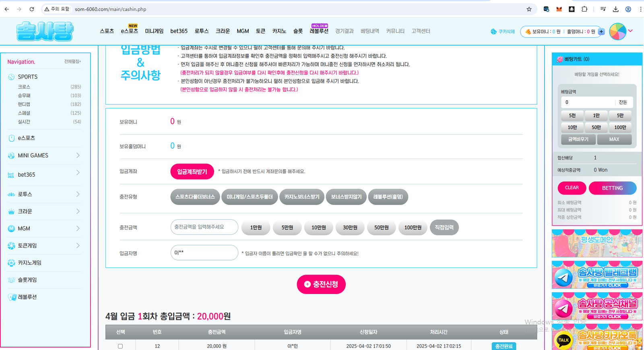Screen dimensions: 644x350
Task: Select the 보너스받지않기 charge type option
Action: (x=346, y=197)
